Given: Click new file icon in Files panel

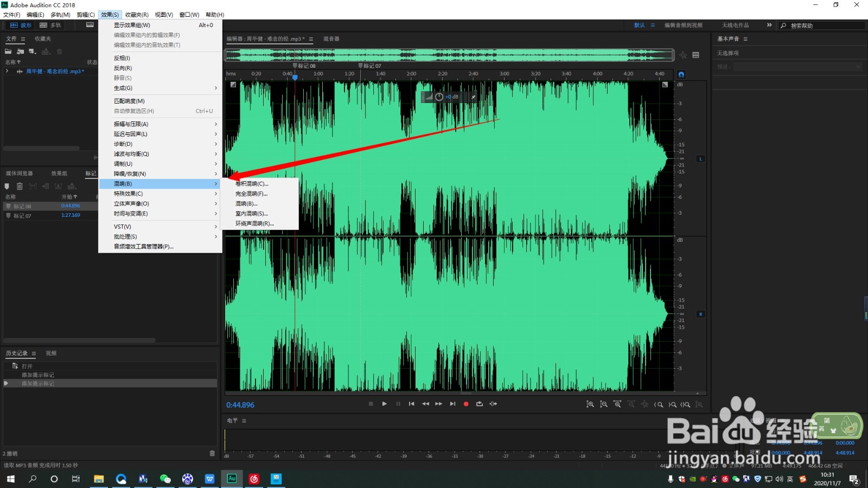Looking at the screenshot, I should click(32, 52).
